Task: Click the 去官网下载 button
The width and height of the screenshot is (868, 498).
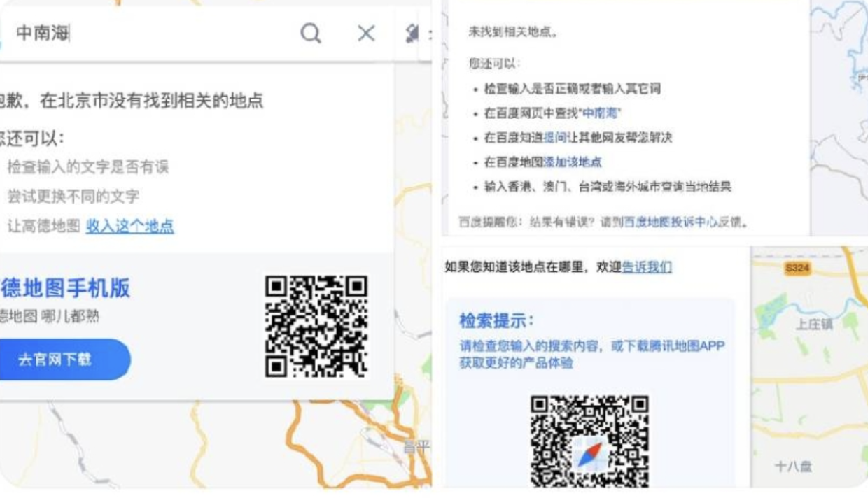Action: (x=65, y=360)
